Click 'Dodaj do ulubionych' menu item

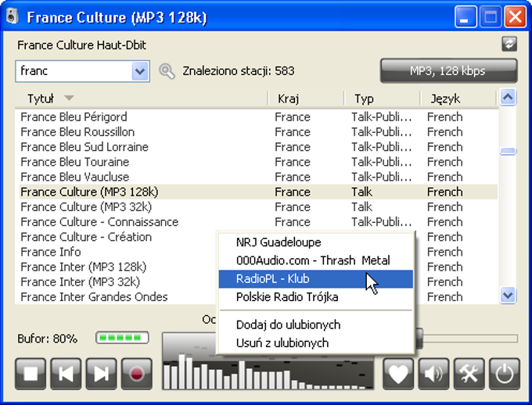click(316, 325)
